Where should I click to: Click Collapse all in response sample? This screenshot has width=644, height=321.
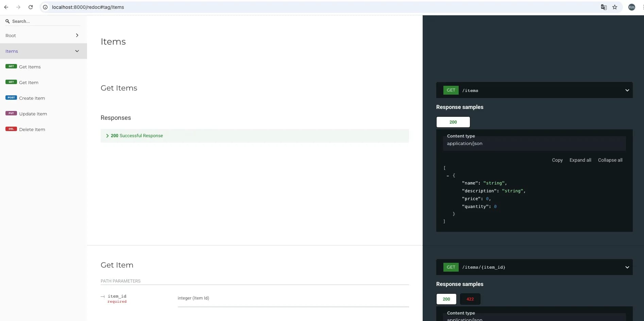point(610,160)
